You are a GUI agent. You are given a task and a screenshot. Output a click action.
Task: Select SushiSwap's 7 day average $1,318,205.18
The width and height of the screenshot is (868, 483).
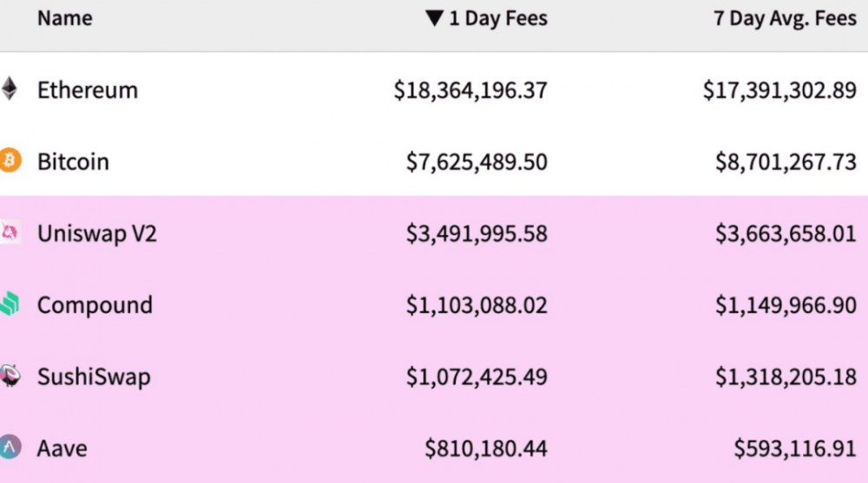(x=786, y=376)
